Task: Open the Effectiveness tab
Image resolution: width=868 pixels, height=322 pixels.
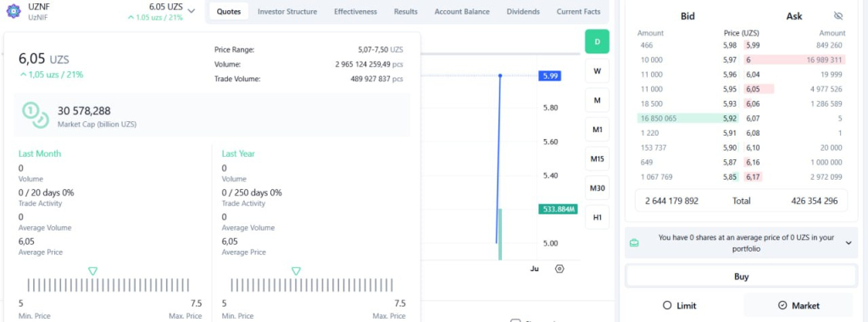Action: (355, 12)
